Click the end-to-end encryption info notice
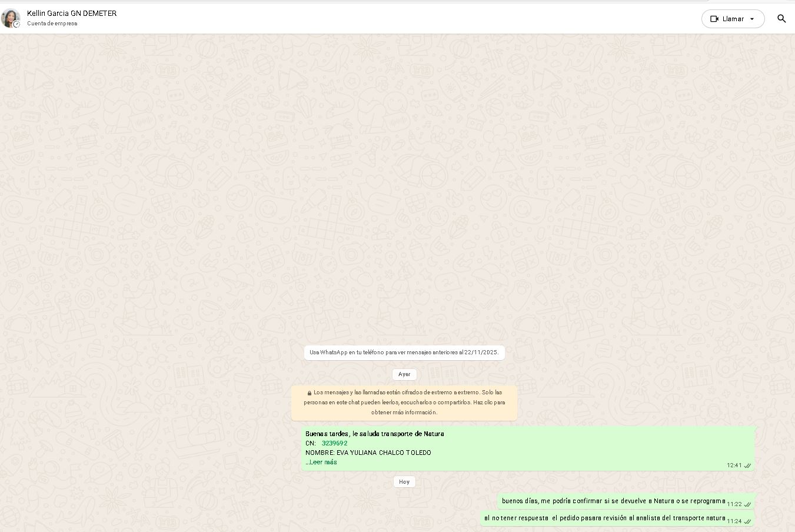 (x=404, y=403)
